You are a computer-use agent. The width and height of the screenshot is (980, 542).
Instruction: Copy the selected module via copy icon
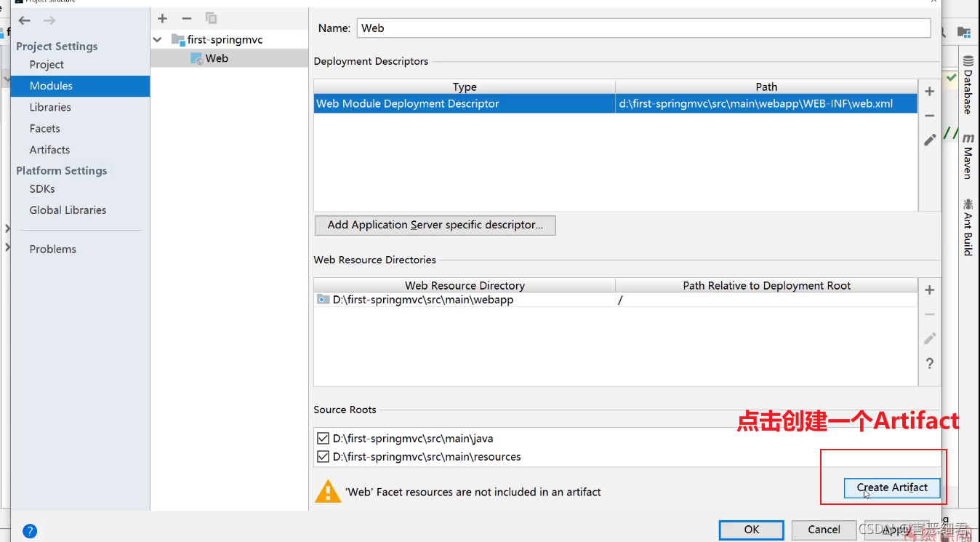[x=211, y=18]
